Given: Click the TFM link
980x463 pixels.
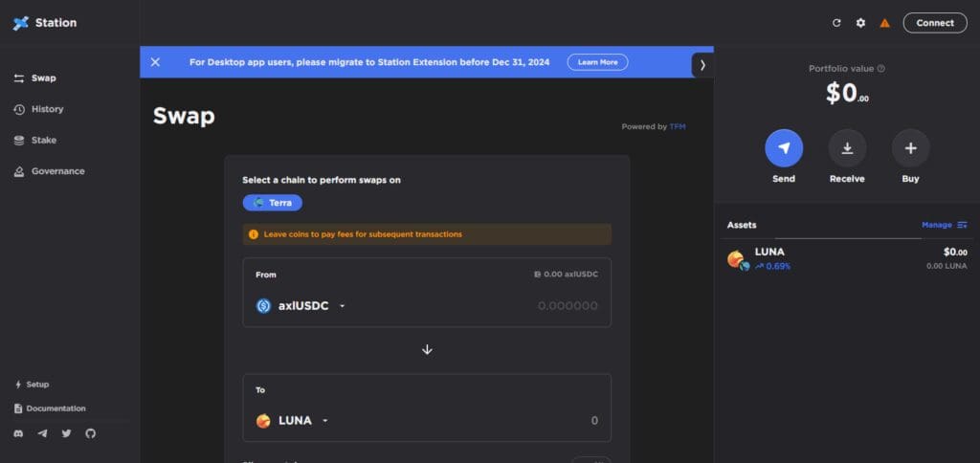Looking at the screenshot, I should click(x=678, y=127).
